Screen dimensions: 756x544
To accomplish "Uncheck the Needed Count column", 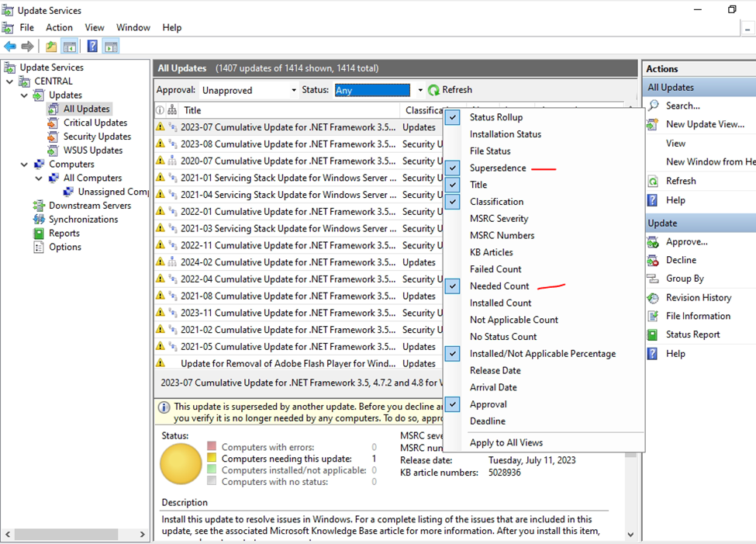I will [x=499, y=286].
